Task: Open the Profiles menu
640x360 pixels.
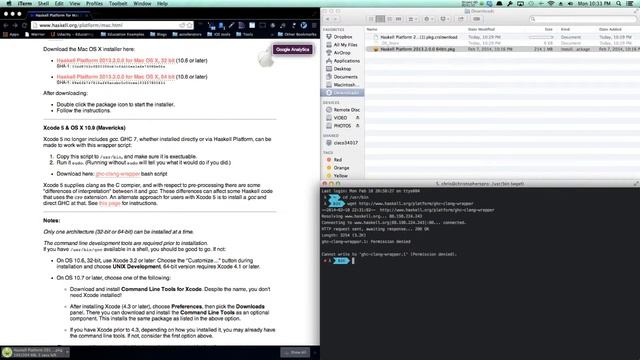Action: coord(94,3)
